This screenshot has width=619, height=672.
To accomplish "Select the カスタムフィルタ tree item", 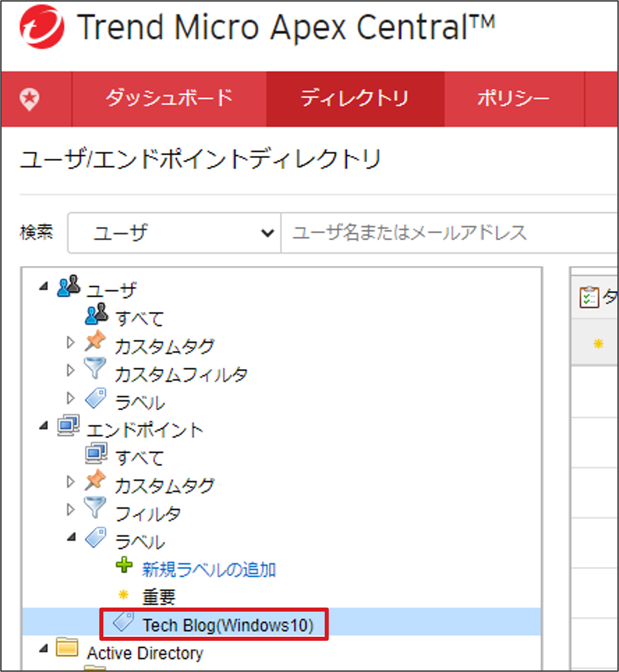I will pyautogui.click(x=181, y=375).
